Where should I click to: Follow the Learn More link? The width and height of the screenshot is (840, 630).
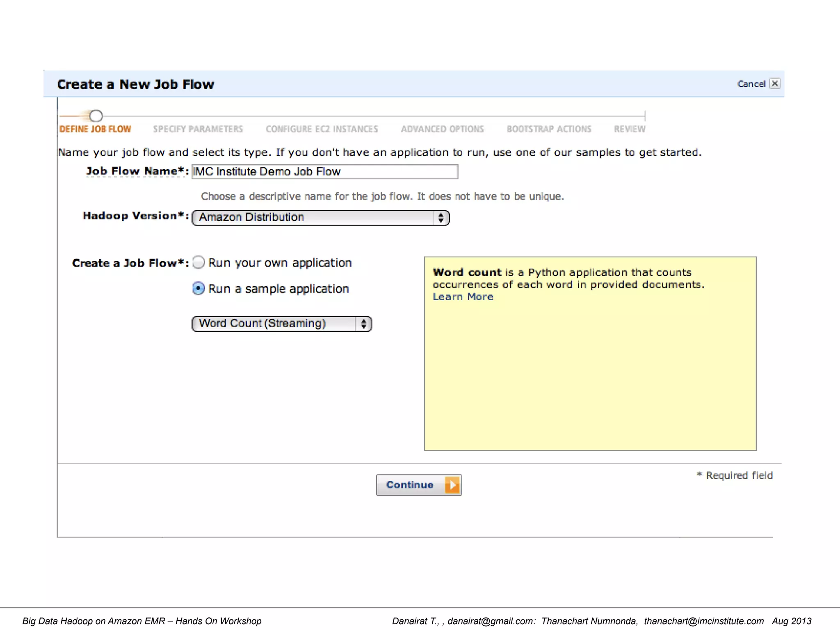[463, 297]
